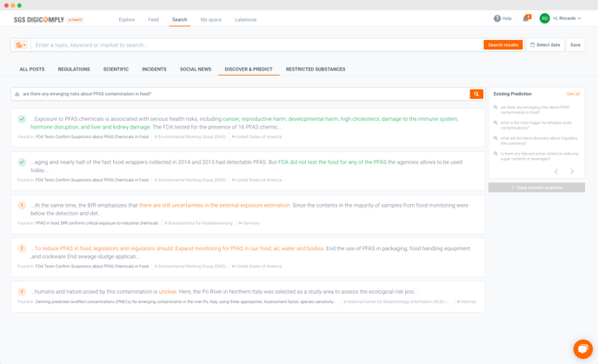The image size is (598, 364).
Task: Open the Select date picker
Action: [545, 45]
